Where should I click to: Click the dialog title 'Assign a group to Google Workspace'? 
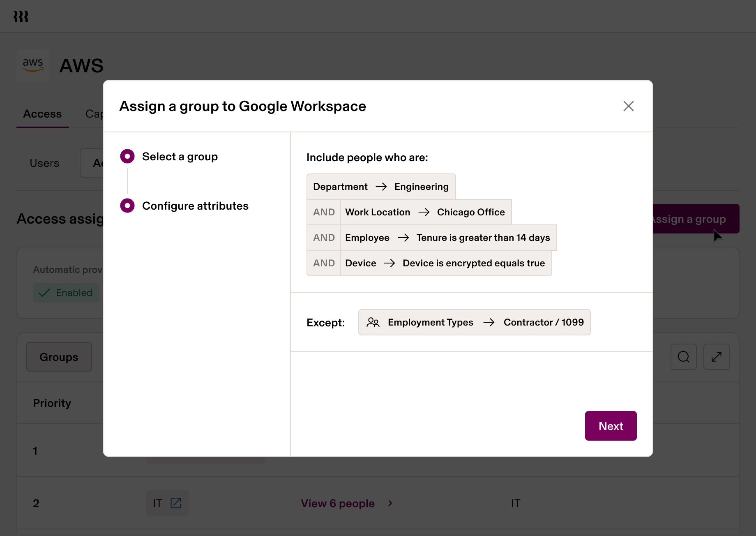tap(243, 106)
